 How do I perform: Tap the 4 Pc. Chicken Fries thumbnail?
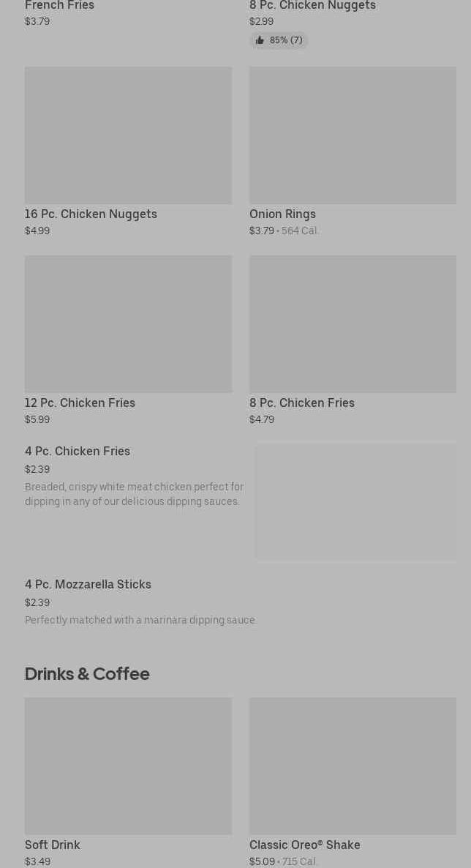click(355, 502)
